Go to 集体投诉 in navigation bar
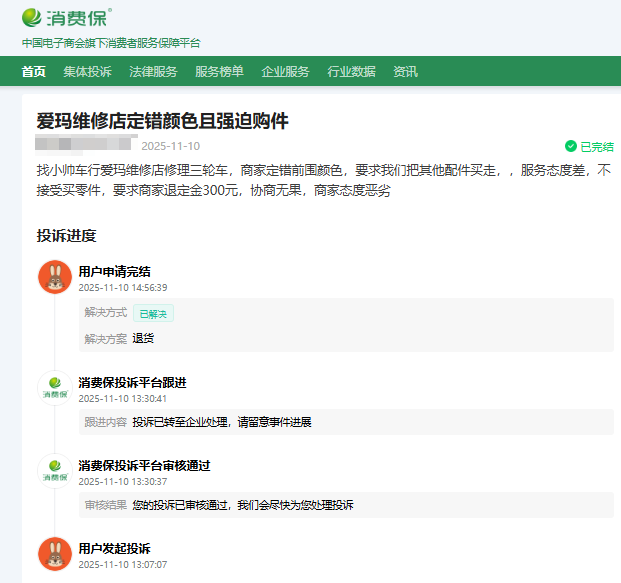This screenshot has width=621, height=583. pyautogui.click(x=87, y=72)
